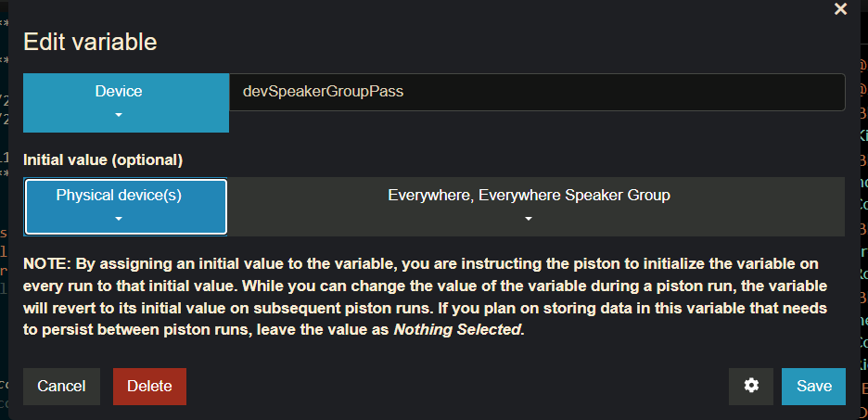
Task: Click the caret below Everywhere Speaker Group
Action: [529, 219]
